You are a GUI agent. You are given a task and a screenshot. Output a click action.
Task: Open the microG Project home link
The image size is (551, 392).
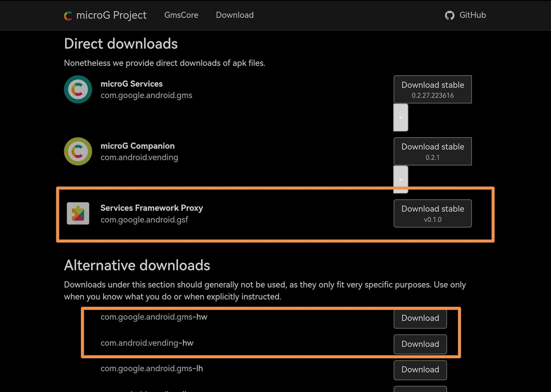(x=105, y=15)
